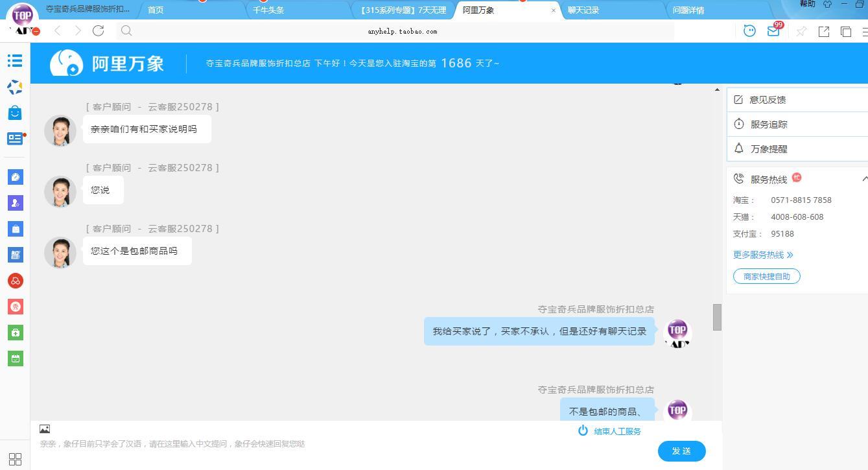Open the pink 秀 sidebar icon
Image resolution: width=868 pixels, height=470 pixels.
pyautogui.click(x=16, y=307)
